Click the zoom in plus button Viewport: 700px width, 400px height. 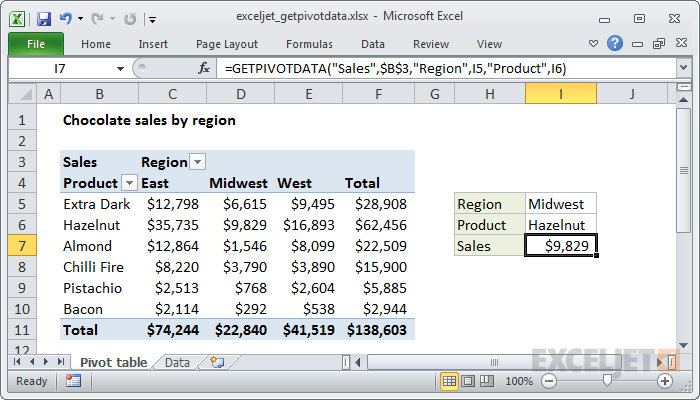[665, 381]
